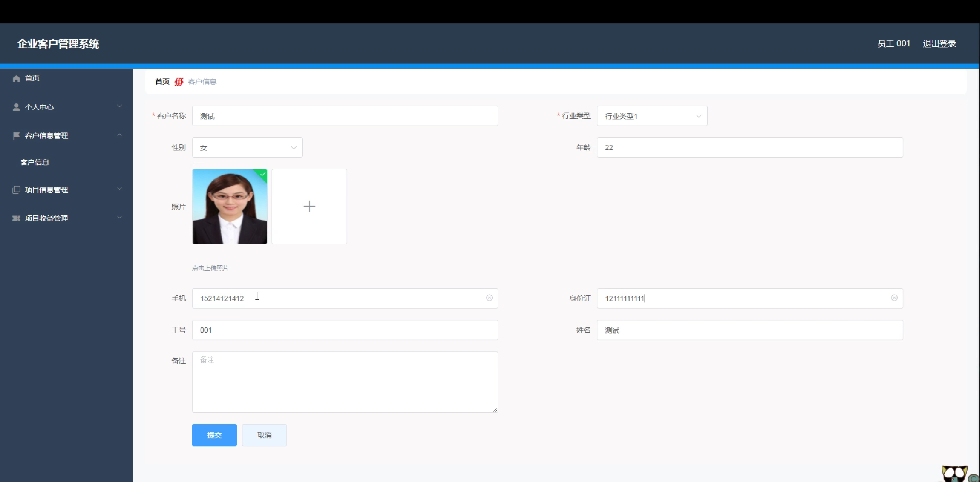Click the 取消 cancel button
Image resolution: width=980 pixels, height=482 pixels.
[264, 435]
